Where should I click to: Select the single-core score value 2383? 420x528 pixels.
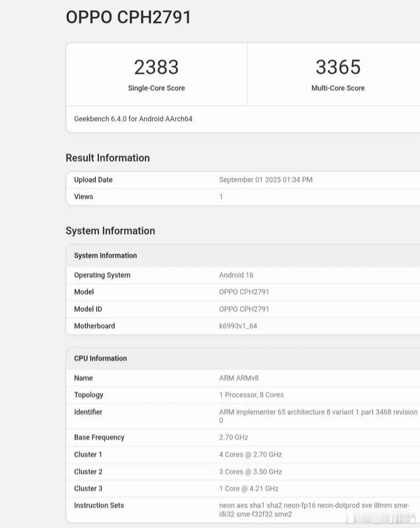[156, 67]
